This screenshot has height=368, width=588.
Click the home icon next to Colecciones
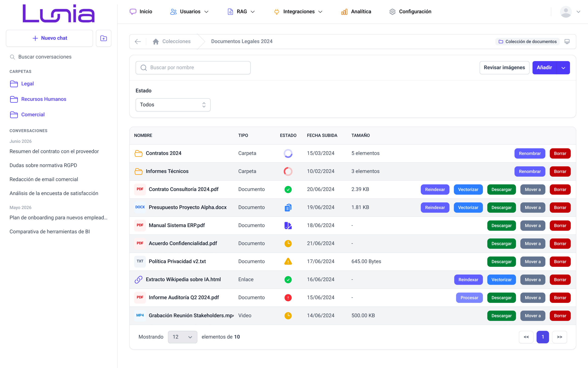click(x=156, y=42)
